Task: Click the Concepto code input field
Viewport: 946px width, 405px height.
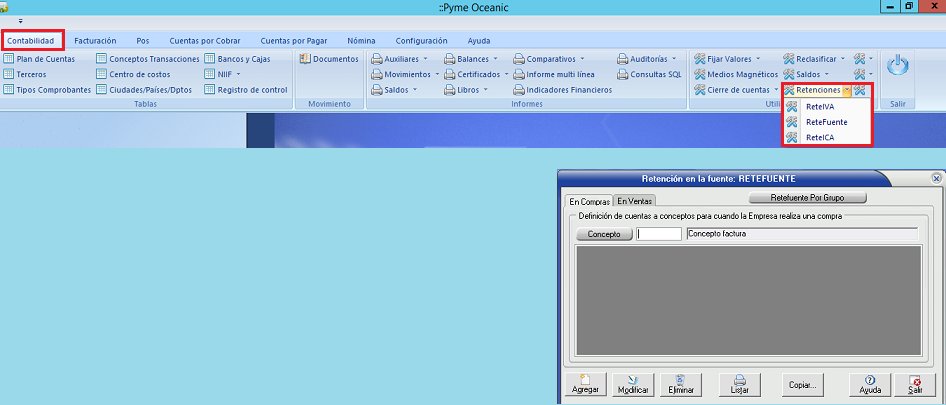Action: pos(659,234)
